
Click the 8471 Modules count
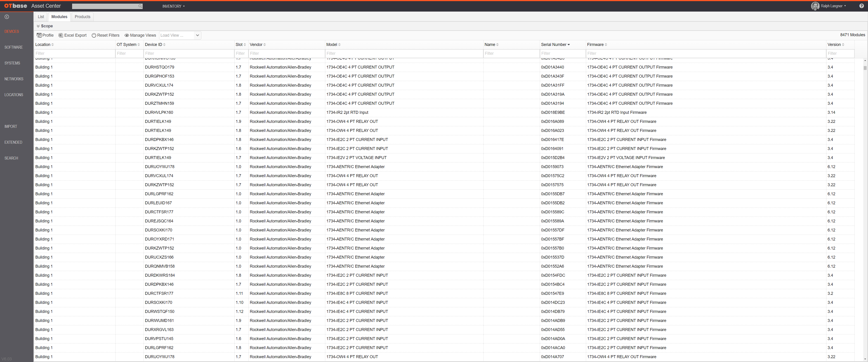852,35
